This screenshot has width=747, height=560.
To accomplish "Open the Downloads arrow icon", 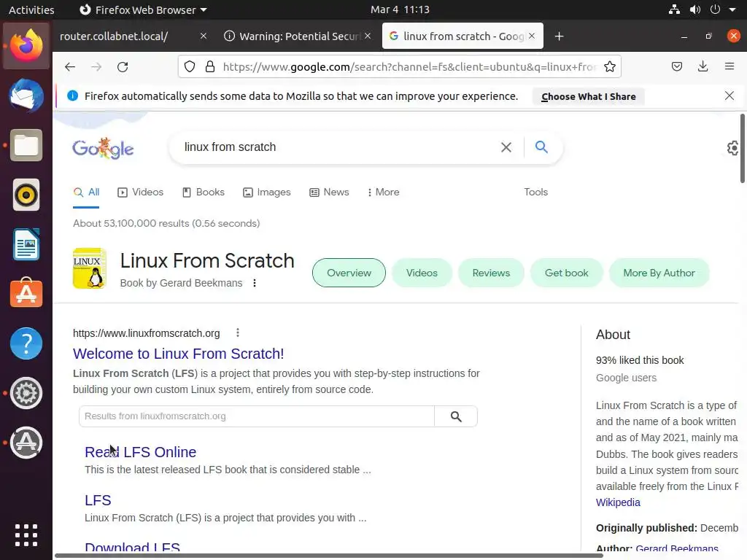I will click(x=703, y=66).
